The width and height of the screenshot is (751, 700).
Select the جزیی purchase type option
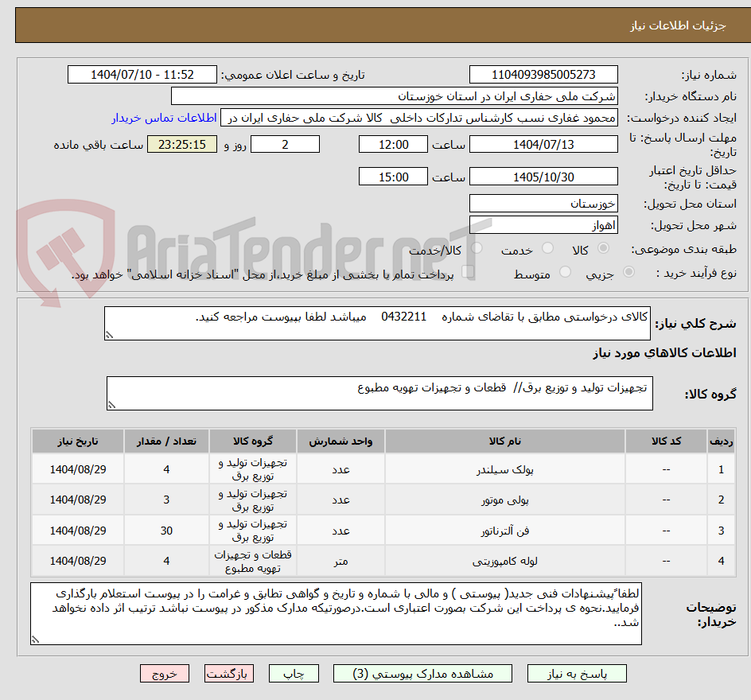628,272
